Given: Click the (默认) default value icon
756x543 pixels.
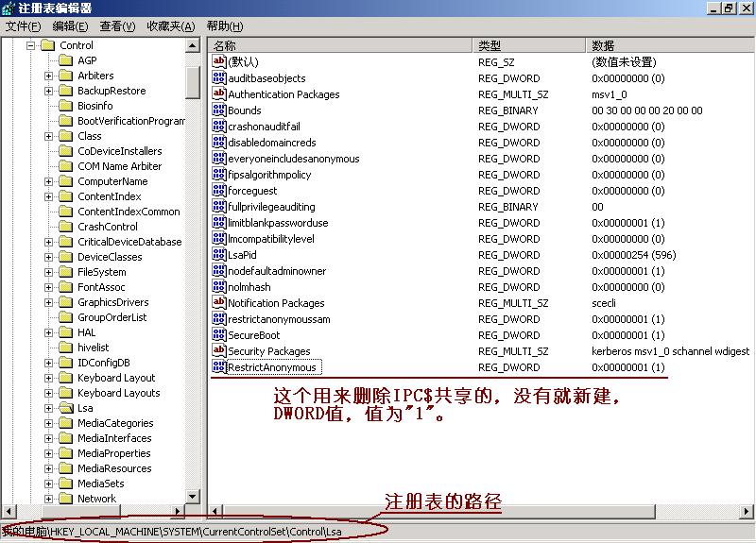Looking at the screenshot, I should [x=219, y=61].
